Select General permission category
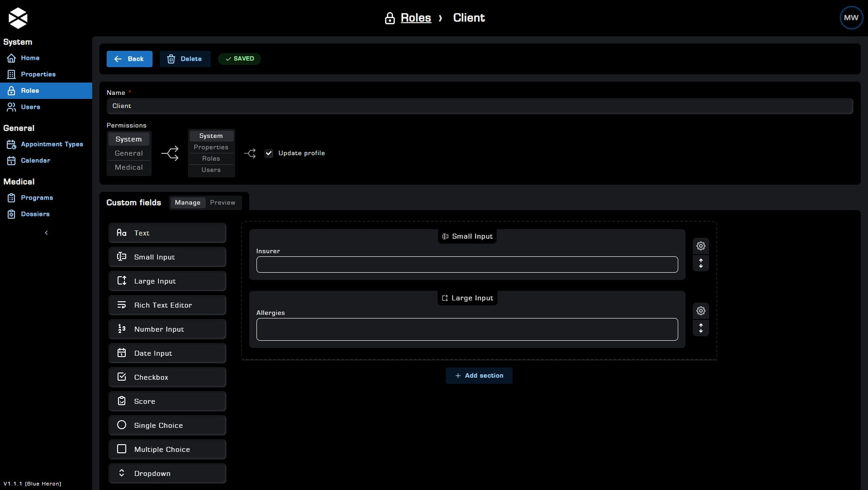This screenshot has width=868, height=490. pos(128,153)
